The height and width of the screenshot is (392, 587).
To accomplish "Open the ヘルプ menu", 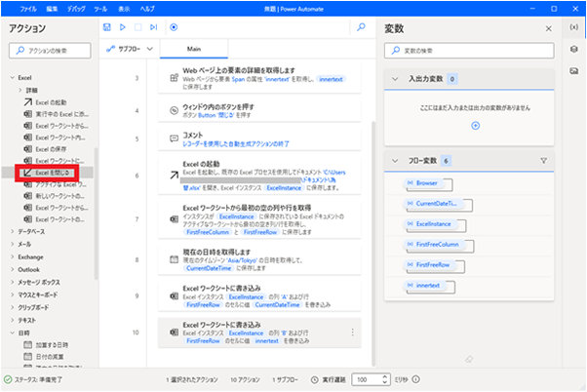I will point(147,9).
